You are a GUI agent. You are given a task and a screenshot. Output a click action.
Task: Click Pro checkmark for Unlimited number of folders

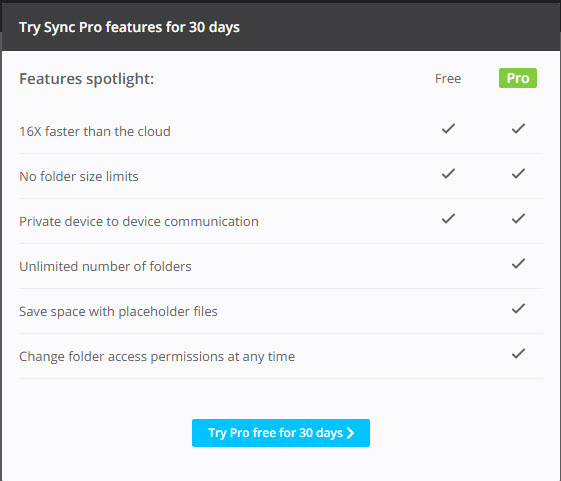coord(518,264)
